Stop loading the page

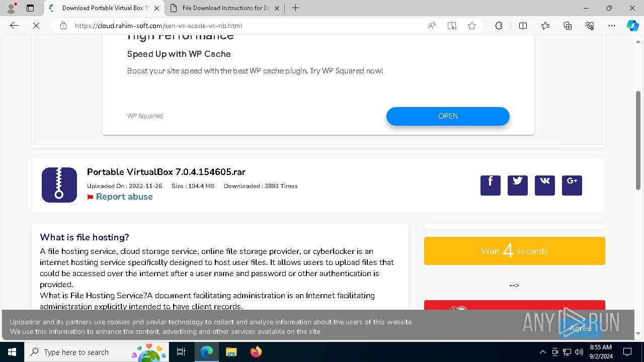point(36,26)
